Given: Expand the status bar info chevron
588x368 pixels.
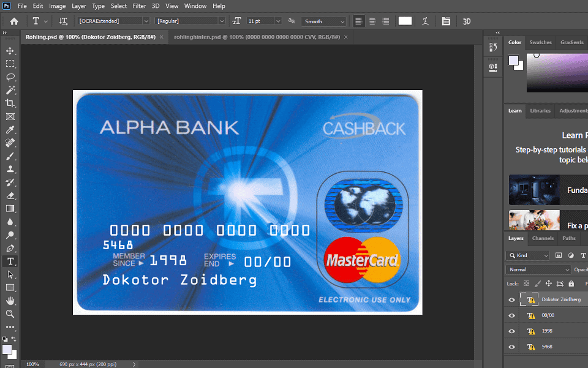Looking at the screenshot, I should [134, 364].
